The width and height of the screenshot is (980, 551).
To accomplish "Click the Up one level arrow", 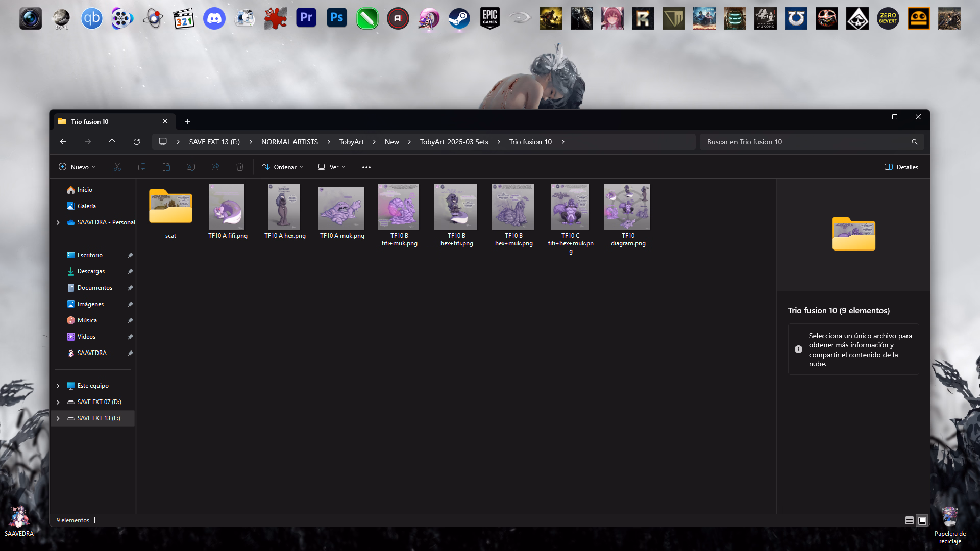I will pos(112,142).
